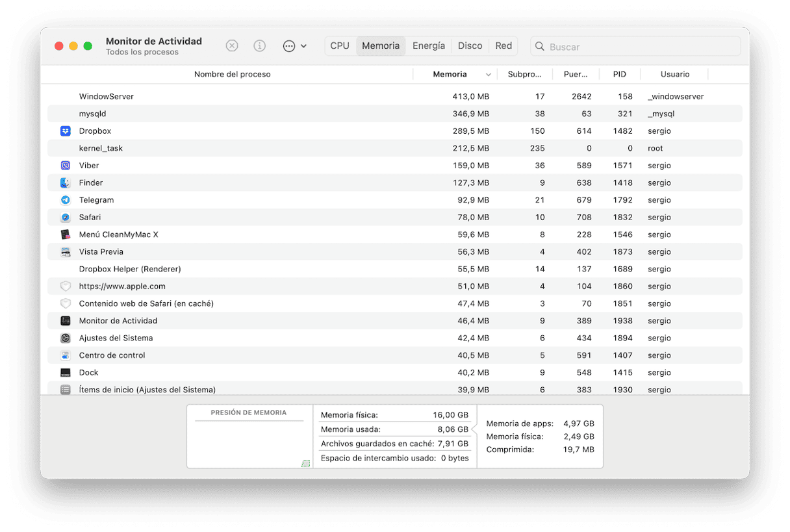This screenshot has height=532, width=790.
Task: Click in the Buscar search field
Action: pos(635,47)
